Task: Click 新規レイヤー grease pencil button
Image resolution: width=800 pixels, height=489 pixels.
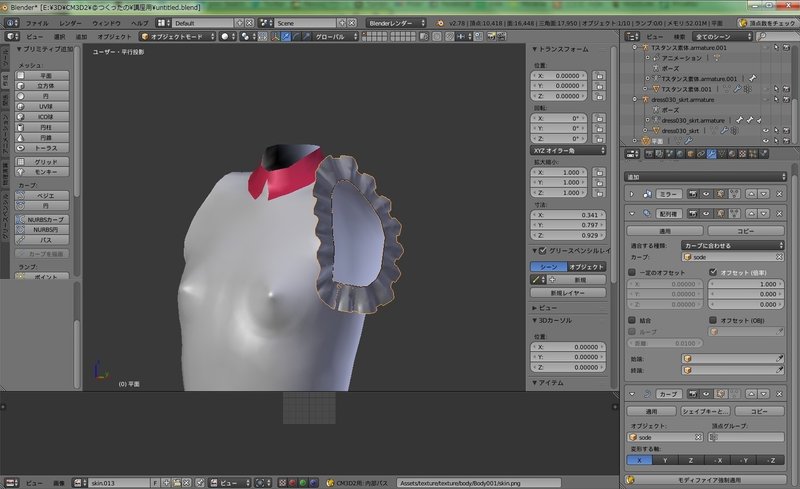Action: click(x=568, y=293)
